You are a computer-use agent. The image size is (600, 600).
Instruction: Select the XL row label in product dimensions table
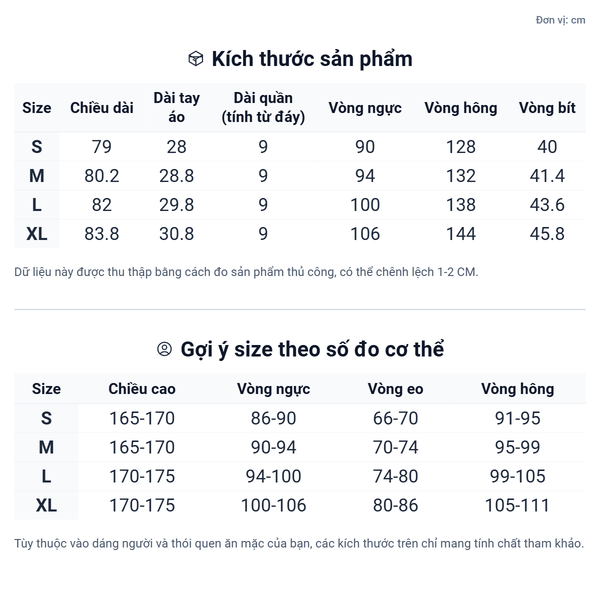pos(37,234)
